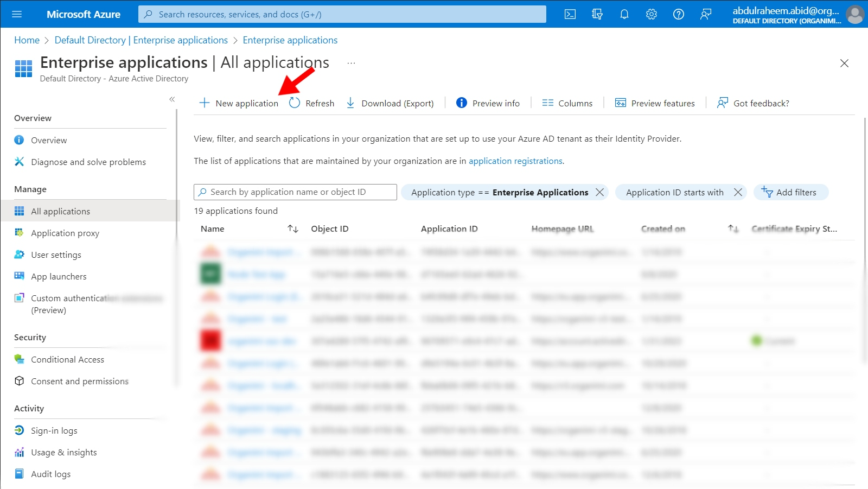Viewport: 868px width, 489px height.
Task: Open the application registrations link
Action: click(x=515, y=161)
